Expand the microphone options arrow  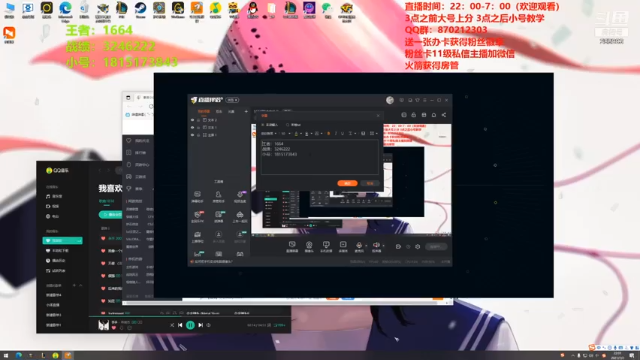366,245
